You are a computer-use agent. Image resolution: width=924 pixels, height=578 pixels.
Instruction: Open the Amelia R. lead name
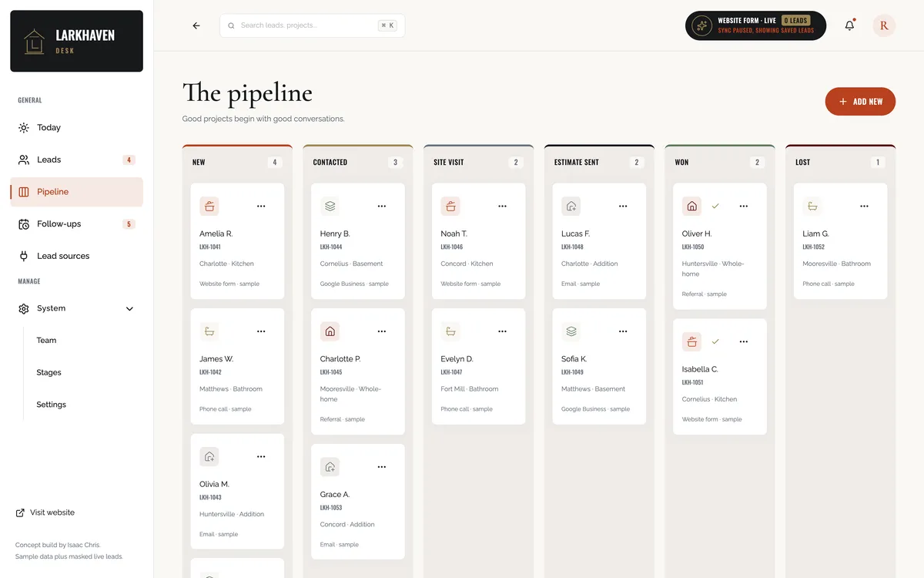[216, 234]
